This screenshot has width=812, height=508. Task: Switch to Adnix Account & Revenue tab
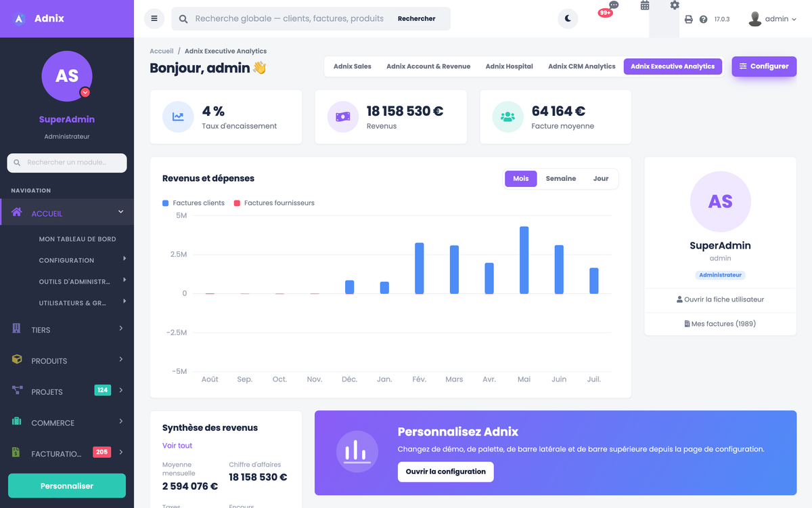428,66
